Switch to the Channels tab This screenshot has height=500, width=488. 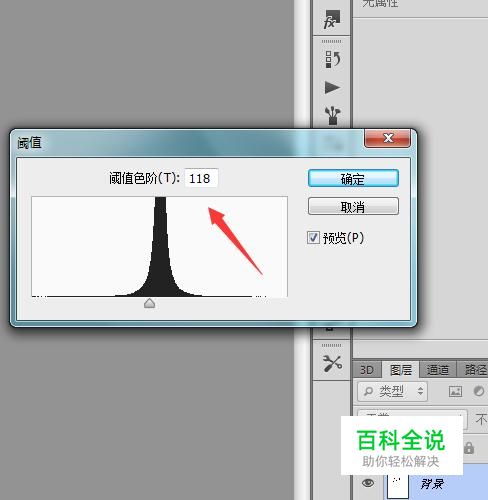[438, 370]
